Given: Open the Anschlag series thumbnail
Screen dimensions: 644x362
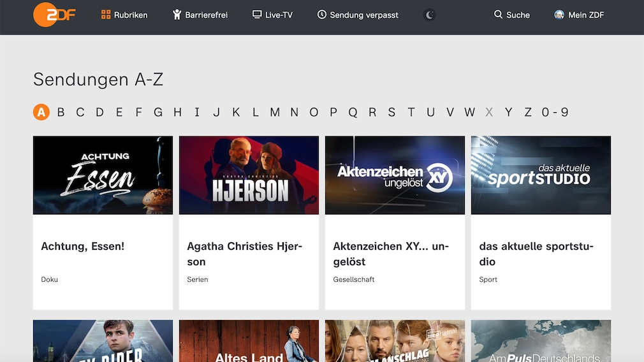Looking at the screenshot, I should pyautogui.click(x=395, y=341).
